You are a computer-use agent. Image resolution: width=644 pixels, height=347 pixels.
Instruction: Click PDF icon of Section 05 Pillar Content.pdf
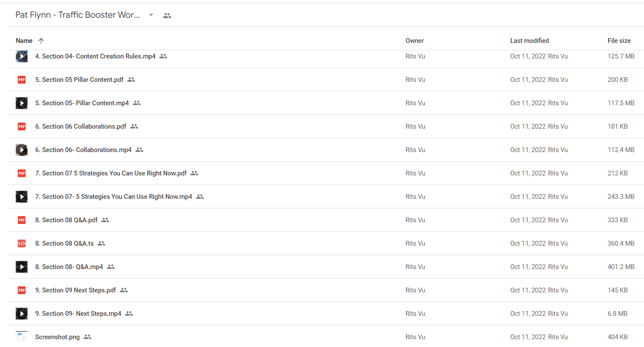pos(22,80)
